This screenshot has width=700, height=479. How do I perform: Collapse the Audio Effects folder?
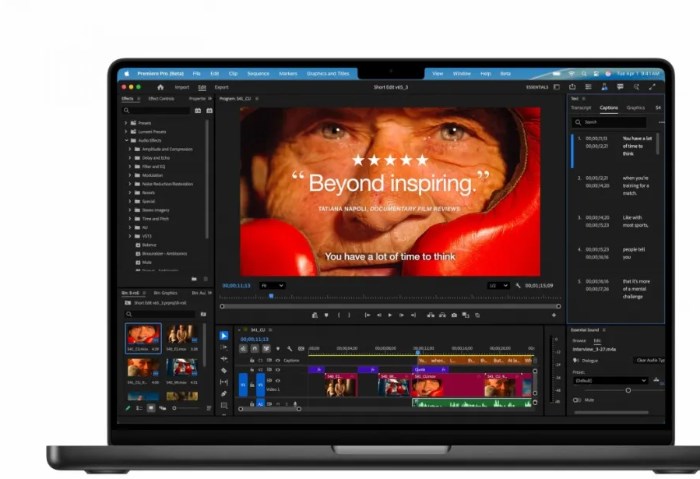pos(127,140)
